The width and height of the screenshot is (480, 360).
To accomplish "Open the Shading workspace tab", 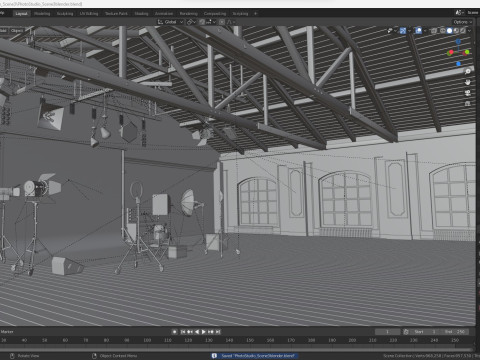I will coord(141,14).
